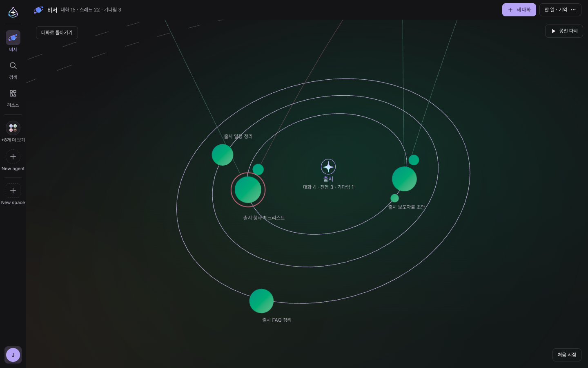Open the 리소스 resources icon
588x368 pixels.
13,94
